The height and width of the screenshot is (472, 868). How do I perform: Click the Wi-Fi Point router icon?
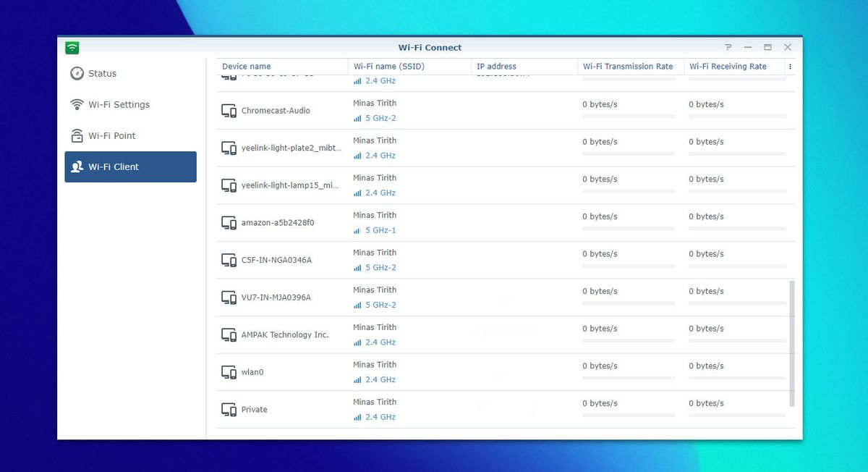[x=77, y=136]
